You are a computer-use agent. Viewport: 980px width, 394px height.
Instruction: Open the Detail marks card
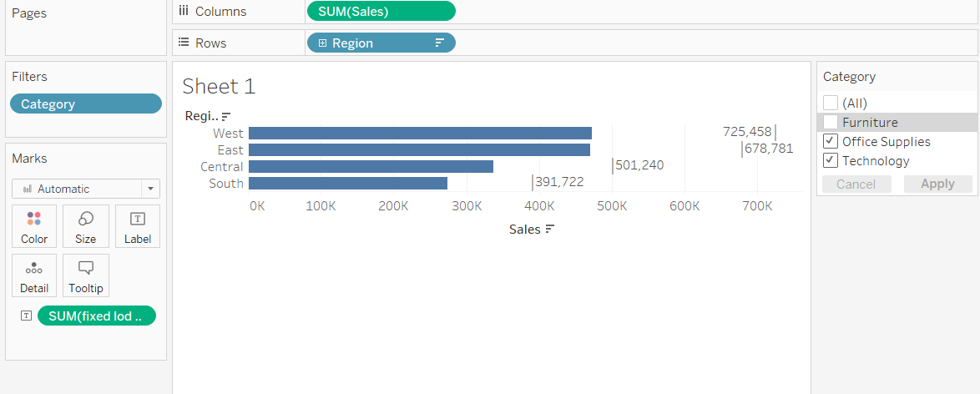point(34,275)
